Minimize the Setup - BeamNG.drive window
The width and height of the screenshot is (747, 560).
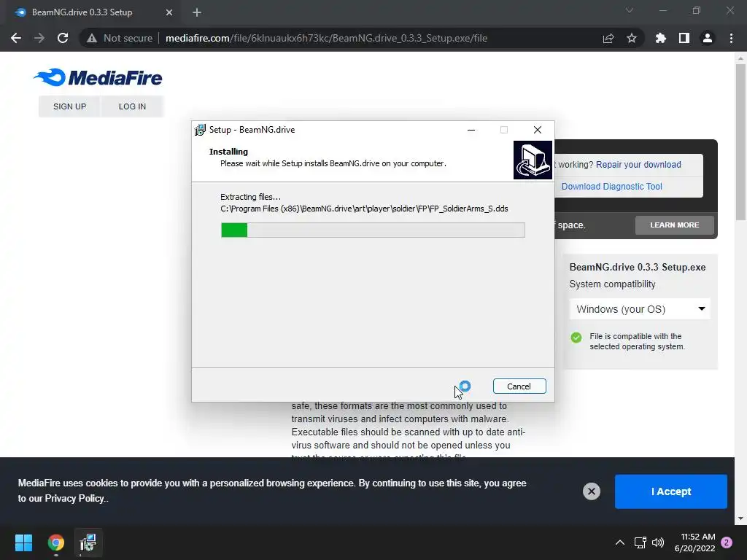tap(471, 130)
